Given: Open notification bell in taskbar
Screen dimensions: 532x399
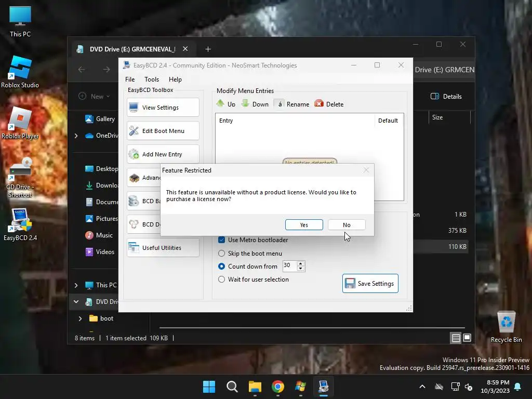Looking at the screenshot, I should tap(518, 387).
